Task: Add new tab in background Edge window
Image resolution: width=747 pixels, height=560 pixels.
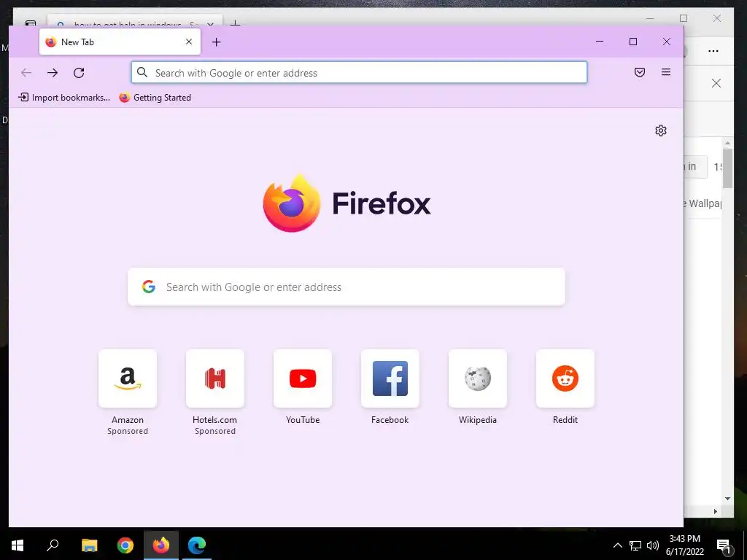Action: 235,23
